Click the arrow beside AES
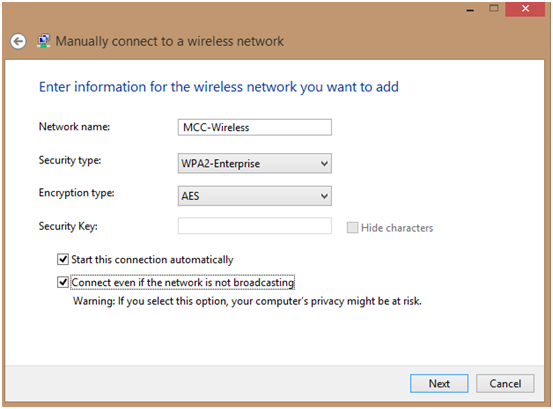 [x=324, y=196]
